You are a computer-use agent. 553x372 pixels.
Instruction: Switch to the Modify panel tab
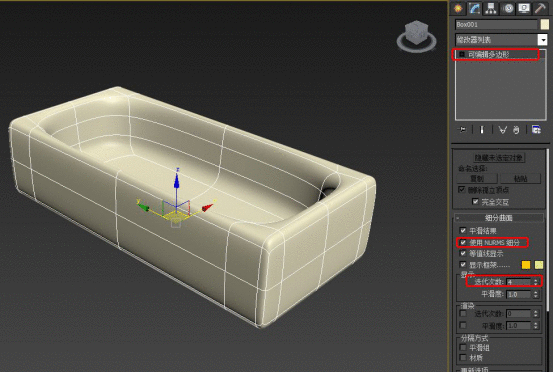tap(474, 8)
